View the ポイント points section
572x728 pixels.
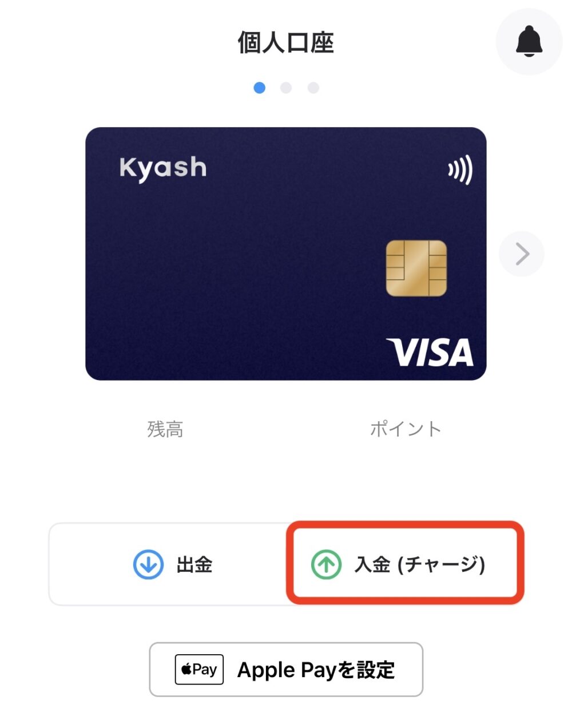click(x=406, y=429)
